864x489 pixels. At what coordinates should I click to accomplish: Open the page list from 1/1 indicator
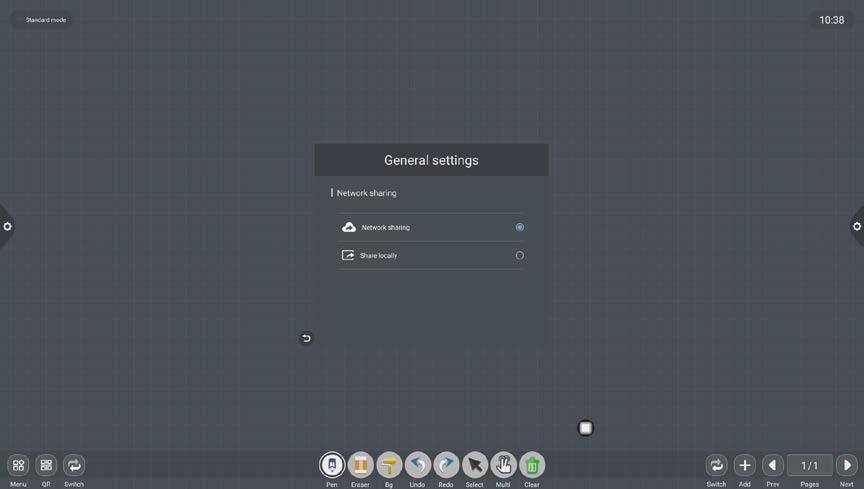809,465
